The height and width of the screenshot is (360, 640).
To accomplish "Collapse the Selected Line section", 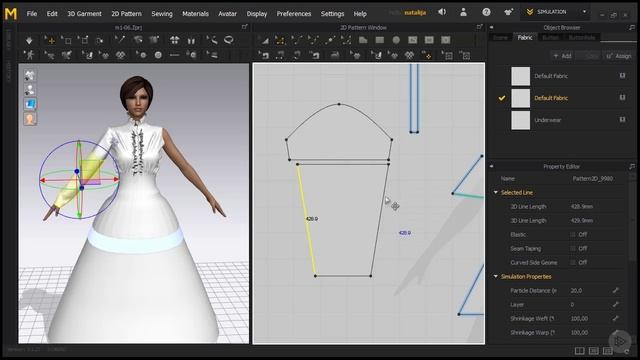I will (x=496, y=193).
